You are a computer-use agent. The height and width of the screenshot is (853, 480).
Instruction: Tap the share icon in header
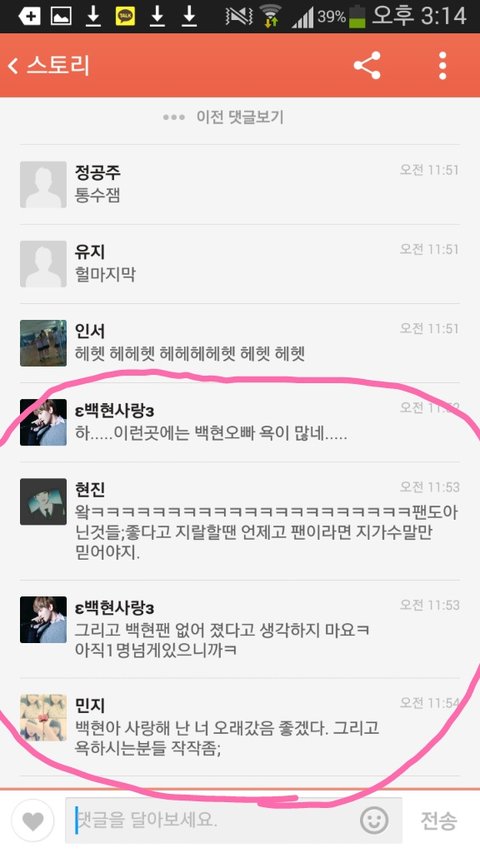(367, 66)
